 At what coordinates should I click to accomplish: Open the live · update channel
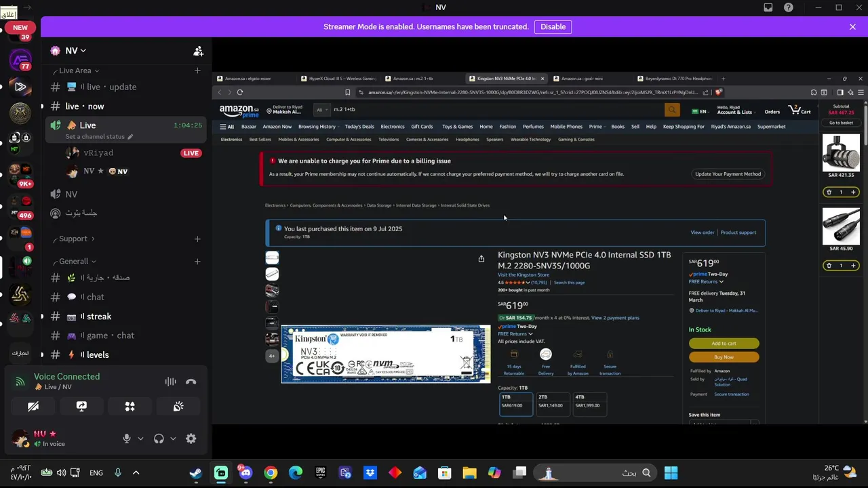click(126, 87)
